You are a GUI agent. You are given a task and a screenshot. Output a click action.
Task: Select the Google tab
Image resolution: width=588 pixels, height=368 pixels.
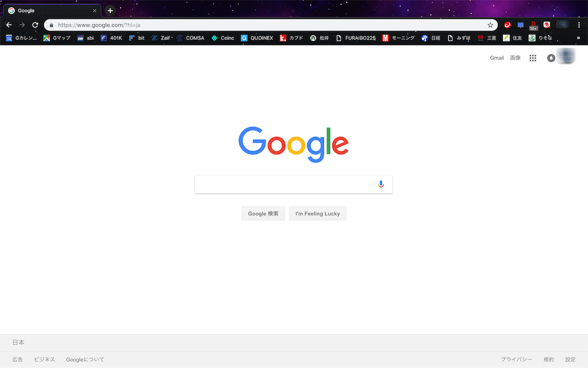[52, 10]
